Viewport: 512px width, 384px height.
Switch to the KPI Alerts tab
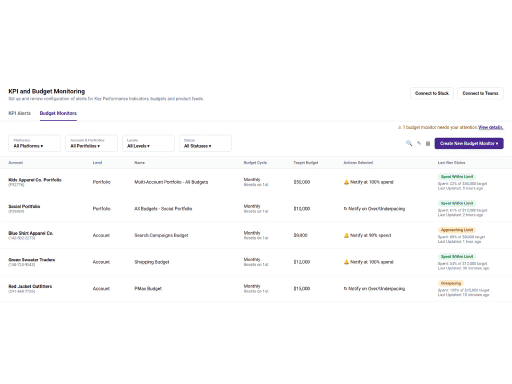click(20, 113)
